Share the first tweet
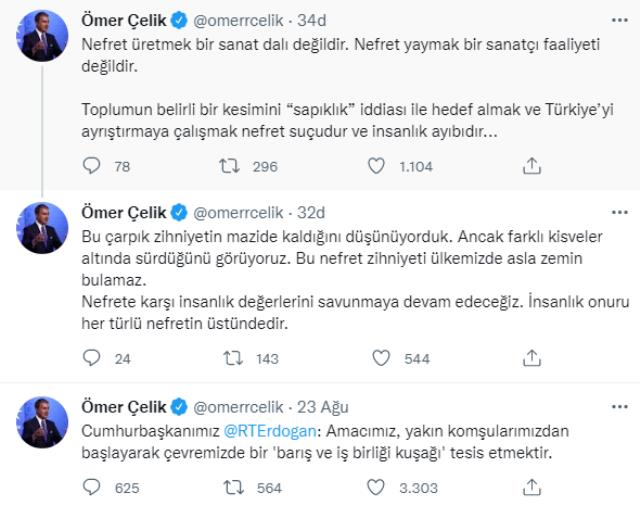The width and height of the screenshot is (640, 505). pyautogui.click(x=533, y=166)
